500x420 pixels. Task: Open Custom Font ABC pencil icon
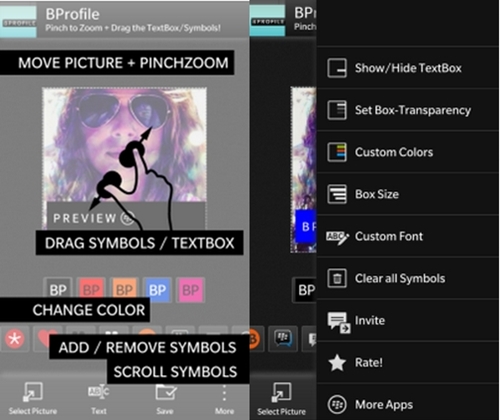(337, 237)
